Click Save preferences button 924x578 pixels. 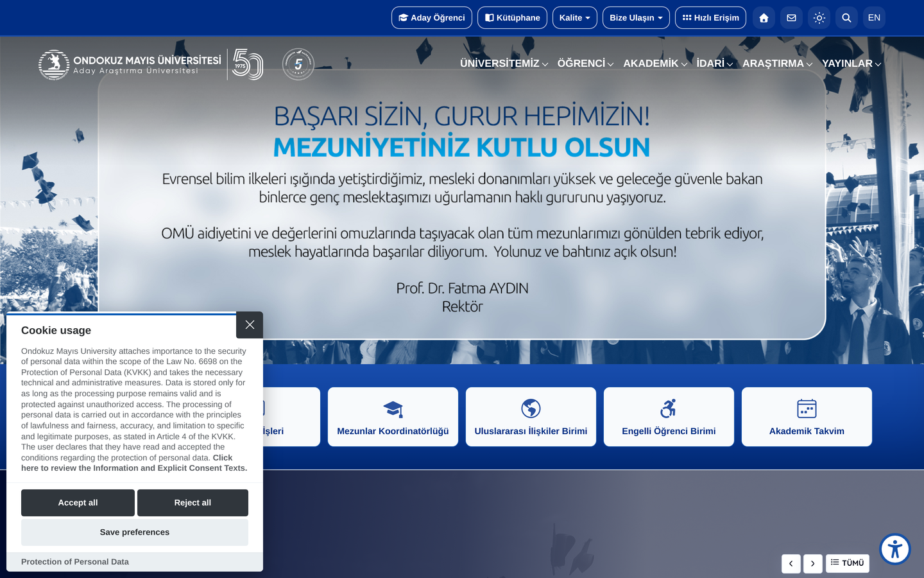pos(135,532)
